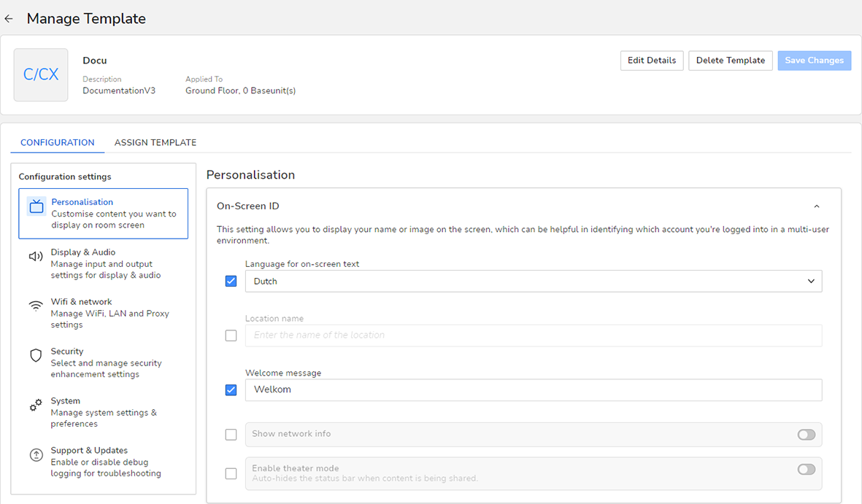Select the Personalisation TV icon
Screen dimensions: 862x504
coord(36,206)
